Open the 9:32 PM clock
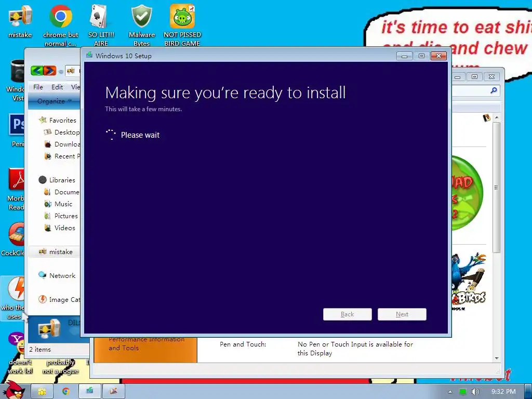The width and height of the screenshot is (532, 399). click(x=503, y=392)
